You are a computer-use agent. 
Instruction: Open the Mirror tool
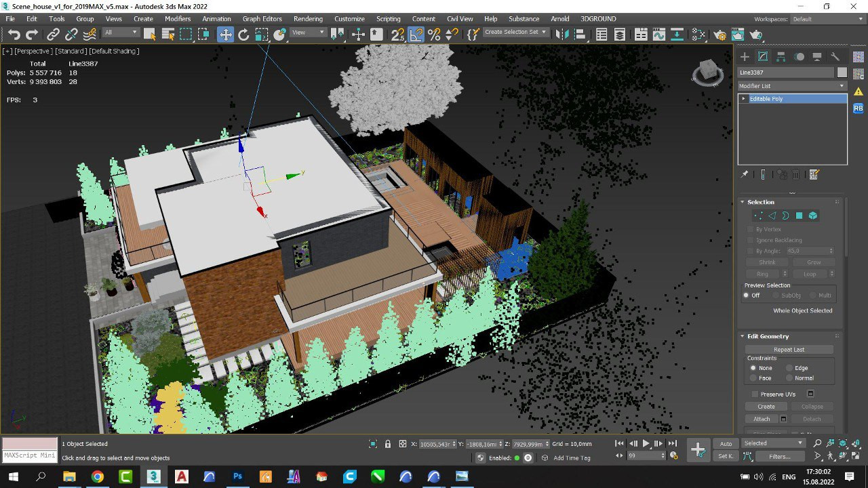[560, 35]
